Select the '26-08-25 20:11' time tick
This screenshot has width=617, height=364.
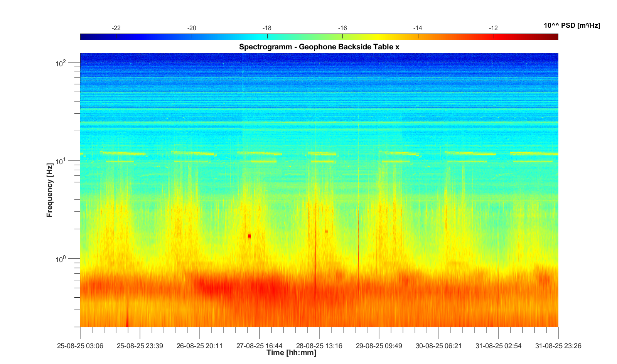[x=200, y=346]
